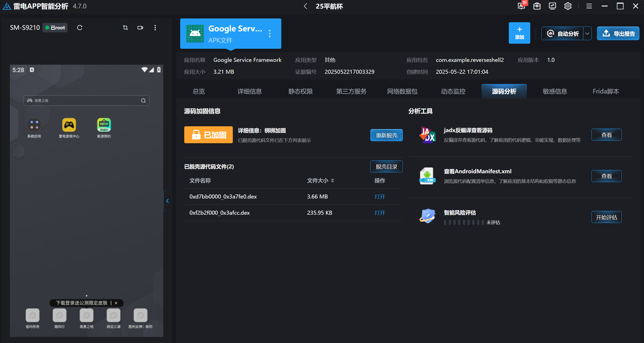Click the Android robot APK icon
Screen dimensions: 644x343
click(195, 34)
